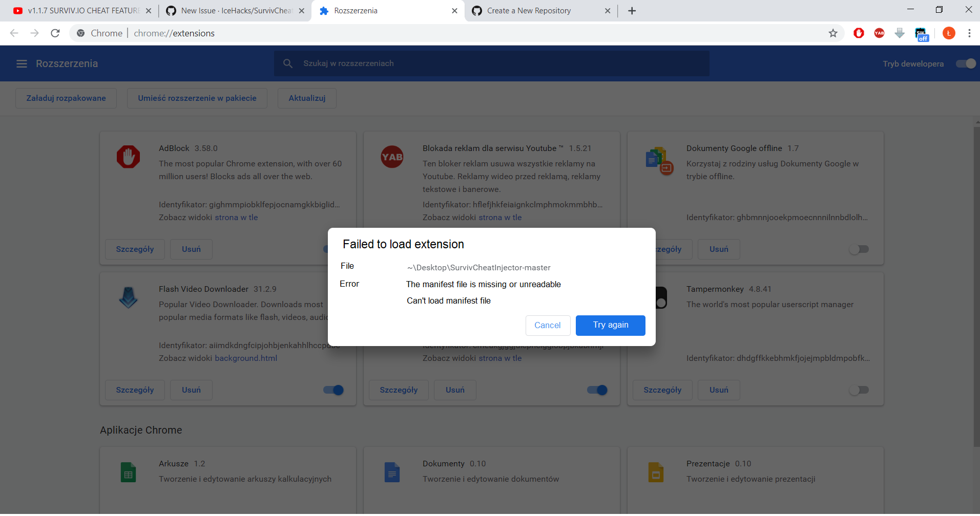
Task: Click the download manager toolbar icon
Action: click(x=900, y=33)
